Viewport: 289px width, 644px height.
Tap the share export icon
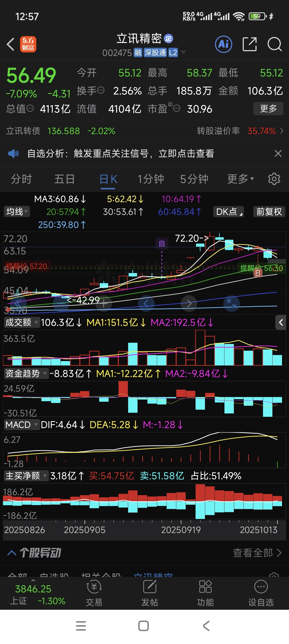point(250,44)
